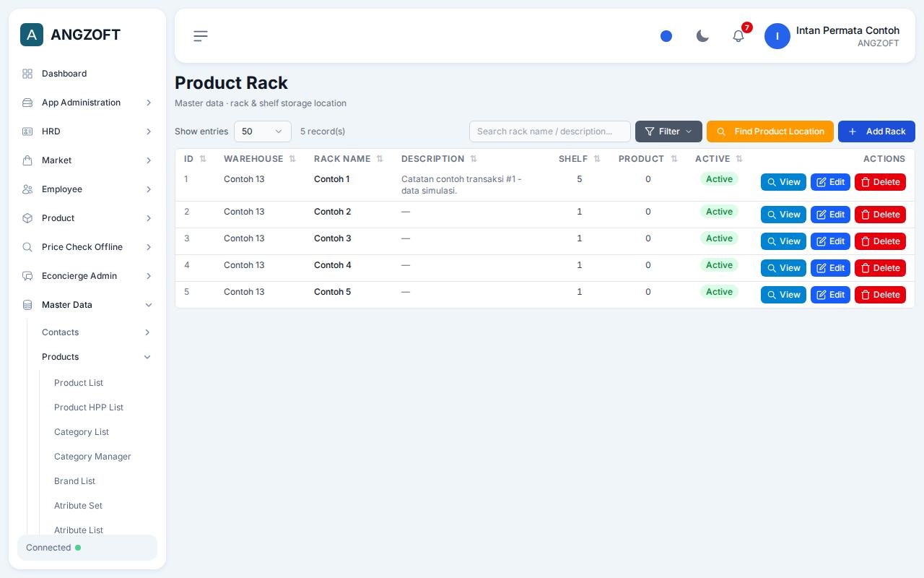Image resolution: width=924 pixels, height=578 pixels.
Task: Sort by Product column arrows
Action: coord(674,159)
